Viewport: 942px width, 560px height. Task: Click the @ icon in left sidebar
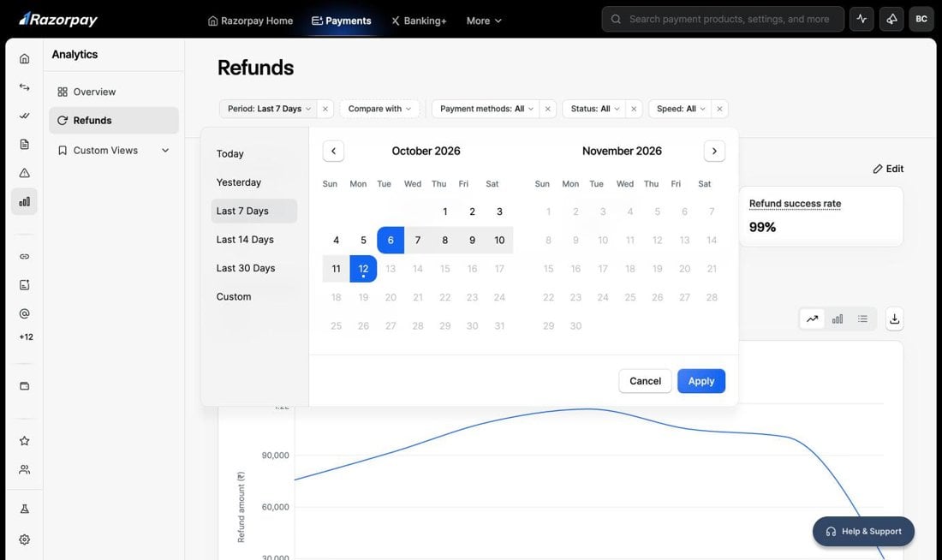[24, 313]
